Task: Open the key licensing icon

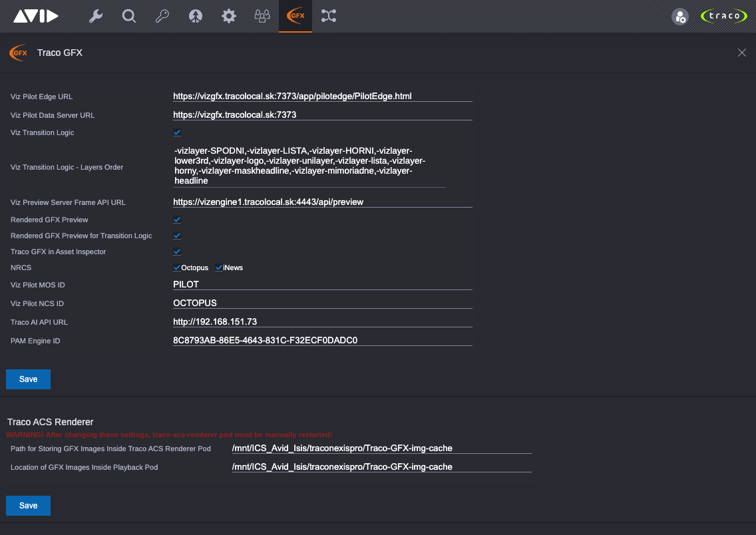Action: (x=162, y=16)
